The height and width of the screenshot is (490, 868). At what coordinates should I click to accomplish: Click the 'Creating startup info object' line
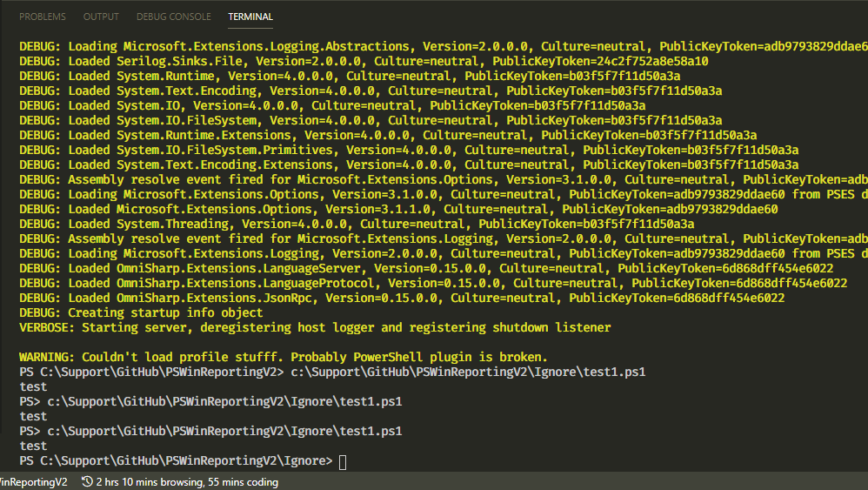141,312
